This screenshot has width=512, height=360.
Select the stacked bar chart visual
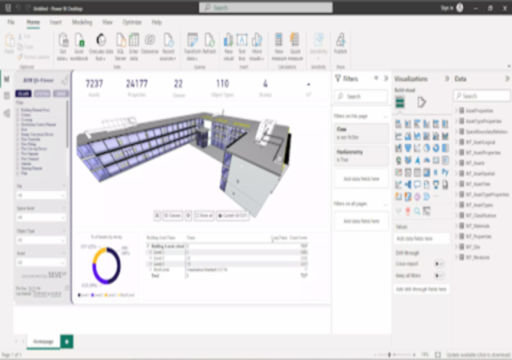[x=398, y=124]
